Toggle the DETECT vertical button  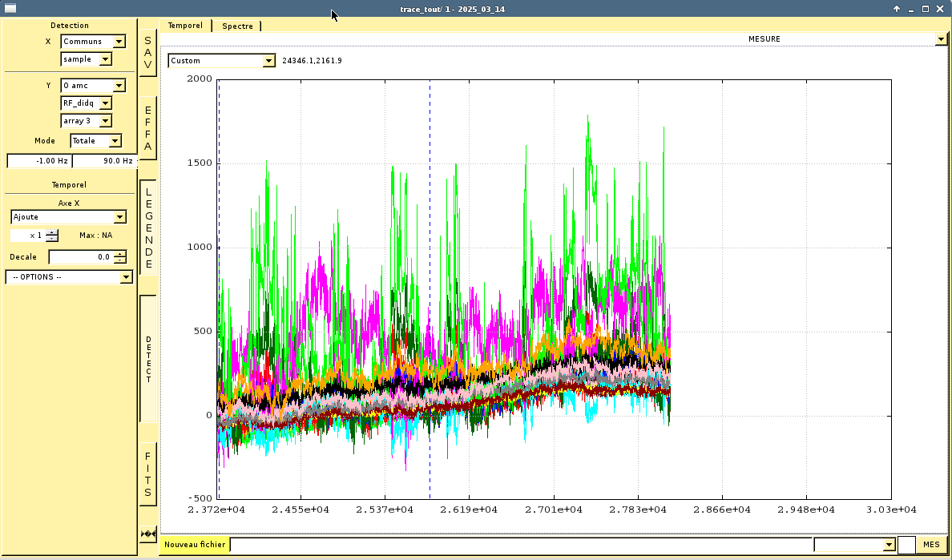tap(148, 359)
